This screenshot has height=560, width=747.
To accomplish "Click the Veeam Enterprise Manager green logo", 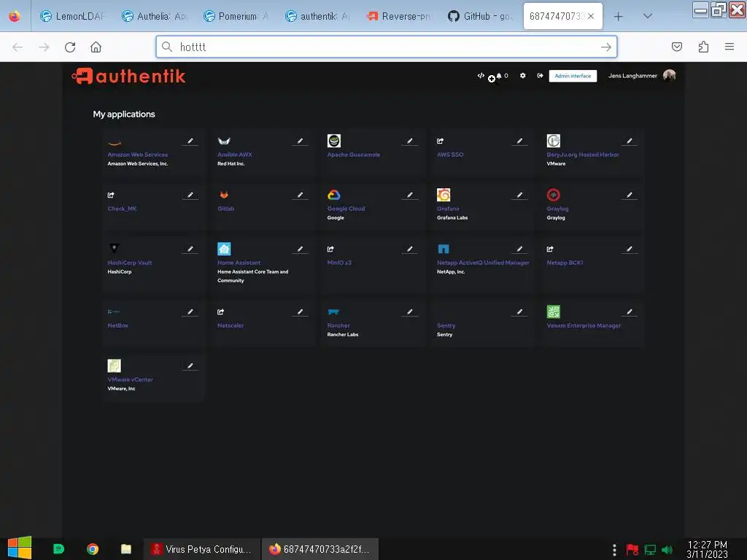I will pyautogui.click(x=553, y=311).
